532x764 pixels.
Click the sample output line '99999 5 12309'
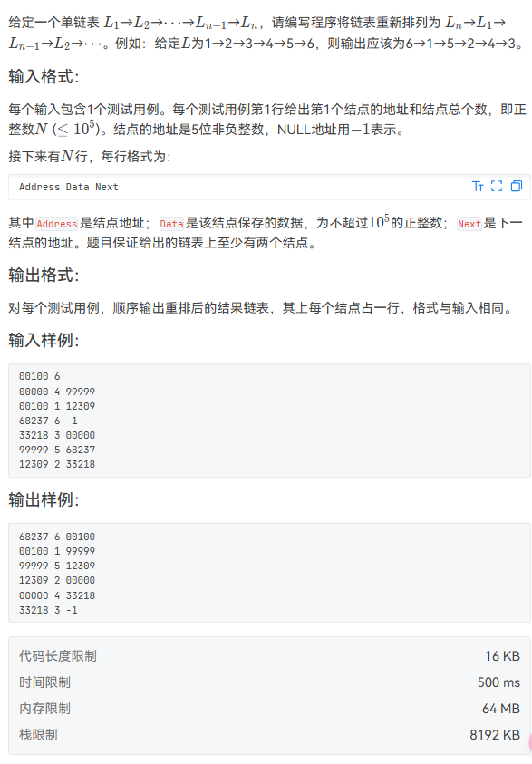click(x=57, y=566)
